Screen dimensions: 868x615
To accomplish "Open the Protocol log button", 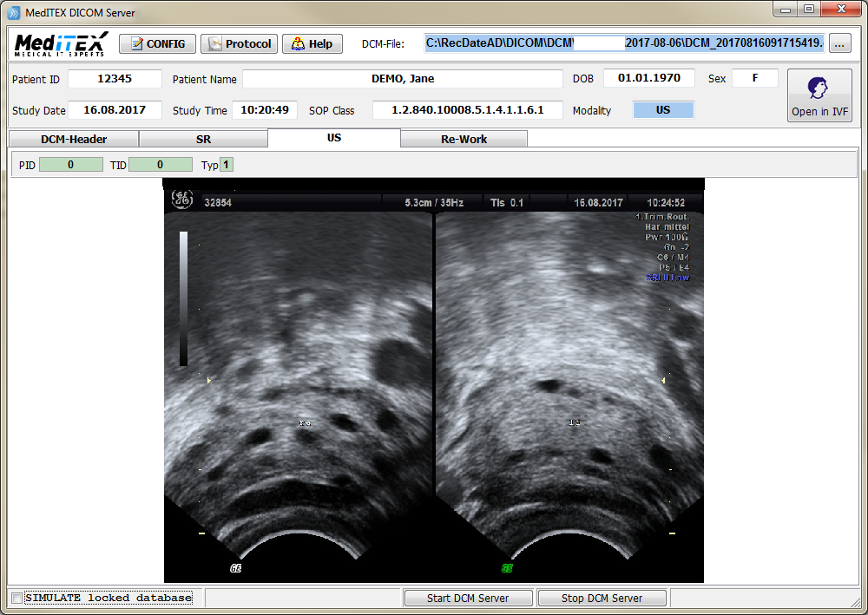I will pyautogui.click(x=240, y=43).
